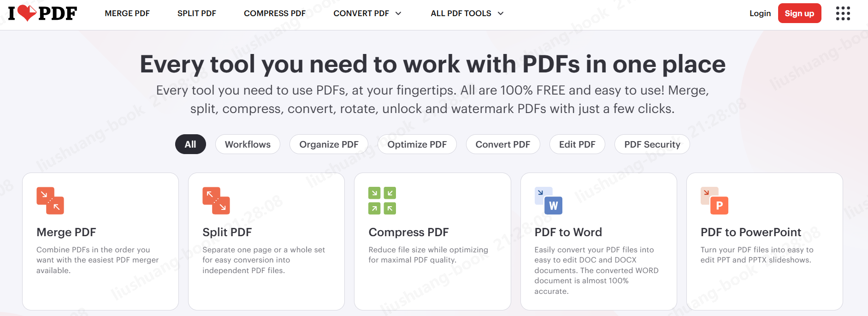Click the PDF to PowerPoint icon

[x=714, y=201]
